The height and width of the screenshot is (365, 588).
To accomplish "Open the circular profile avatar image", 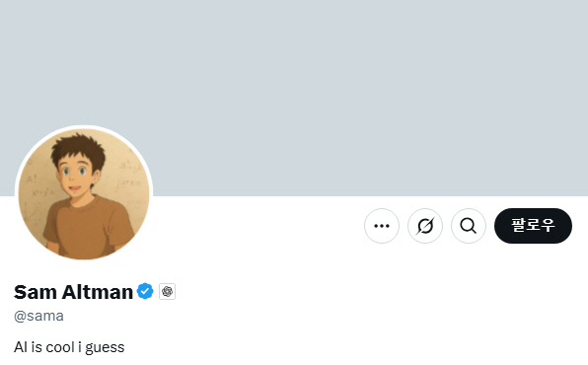I will click(84, 193).
